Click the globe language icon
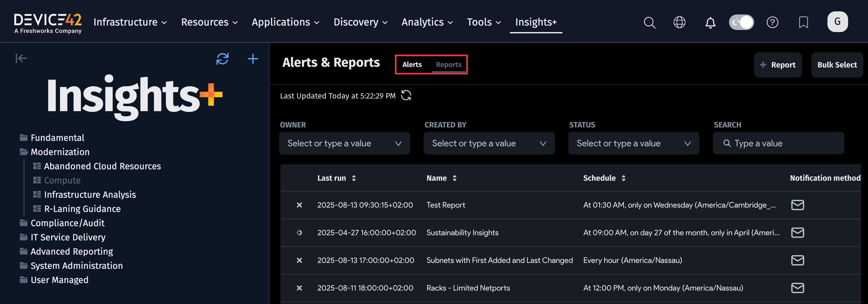 click(x=679, y=22)
